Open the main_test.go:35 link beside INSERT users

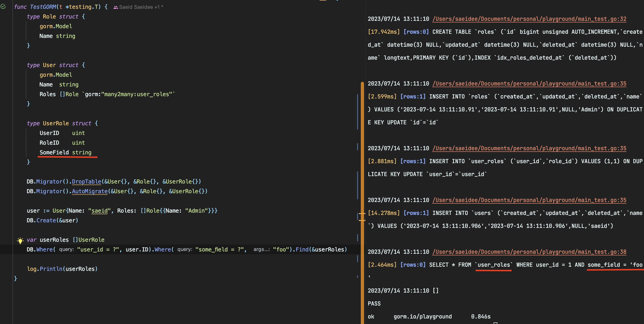click(529, 200)
